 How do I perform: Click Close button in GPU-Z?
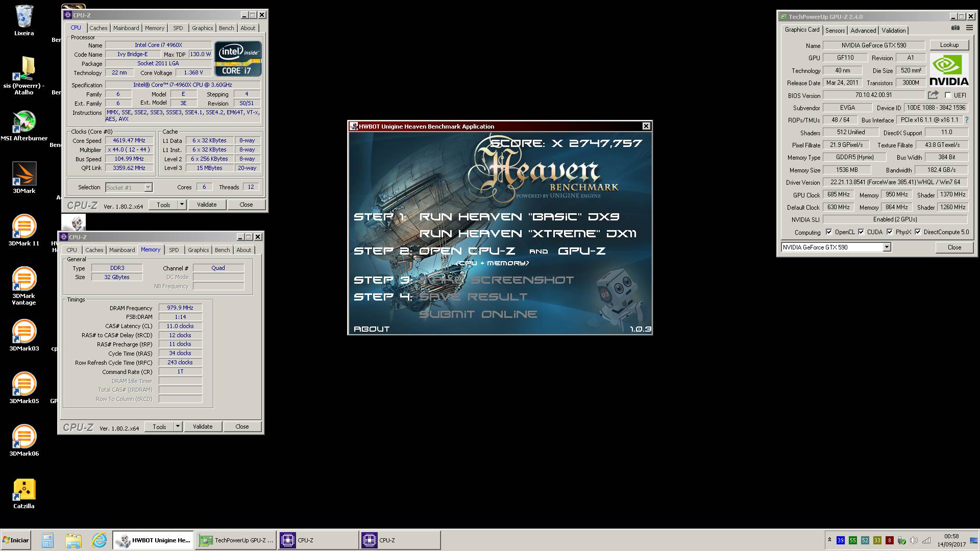coord(954,247)
